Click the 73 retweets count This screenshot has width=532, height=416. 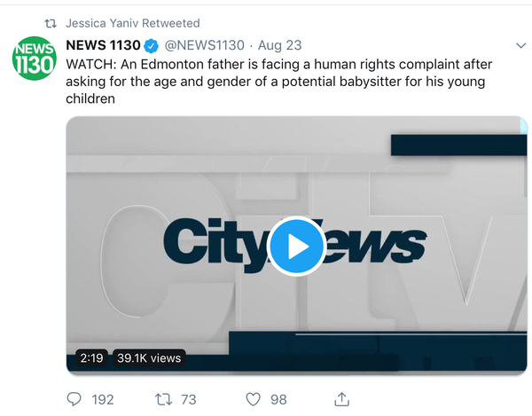(188, 399)
